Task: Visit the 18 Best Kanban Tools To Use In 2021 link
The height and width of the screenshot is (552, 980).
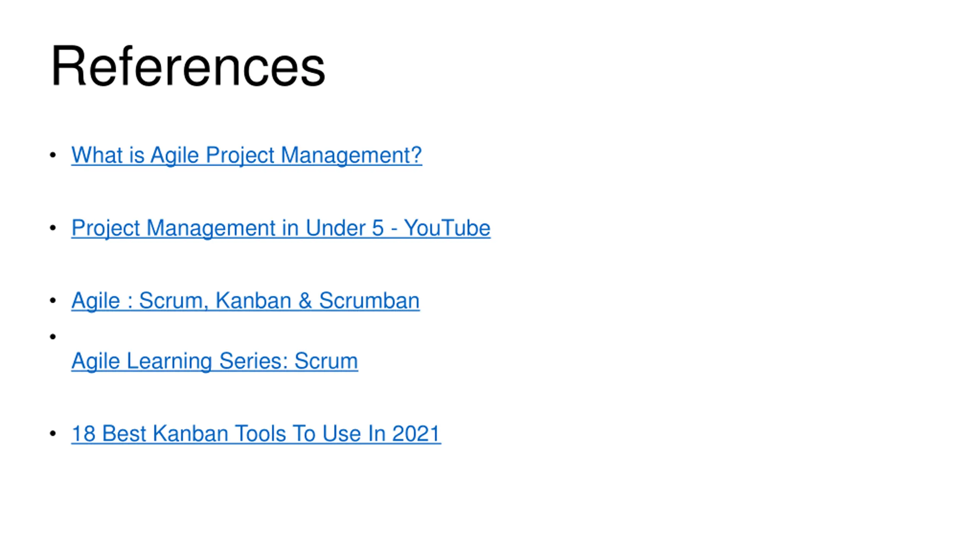Action: point(256,434)
